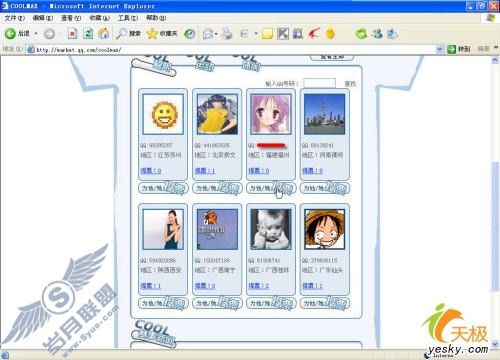Click the 转到 (Go) button
The height and width of the screenshot is (360, 500).
click(x=458, y=49)
